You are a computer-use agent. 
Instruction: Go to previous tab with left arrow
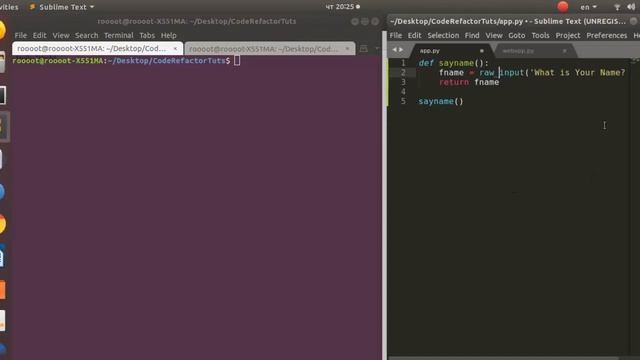[394, 50]
